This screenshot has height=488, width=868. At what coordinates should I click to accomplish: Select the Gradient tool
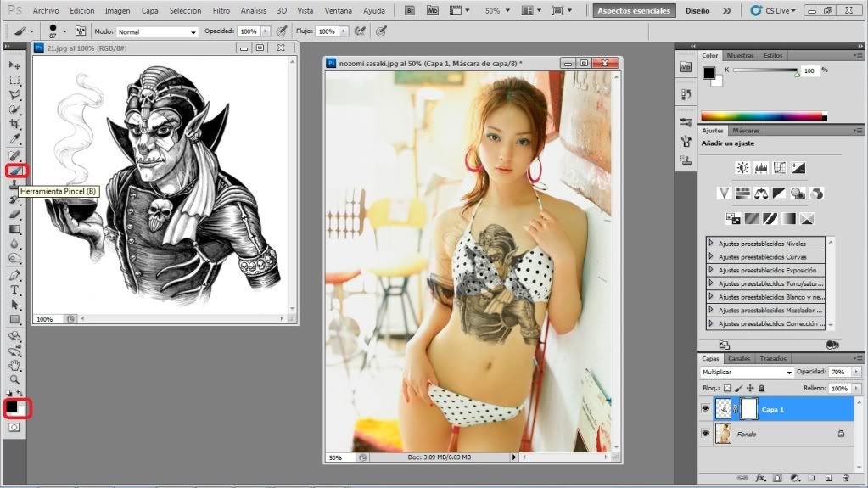14,229
